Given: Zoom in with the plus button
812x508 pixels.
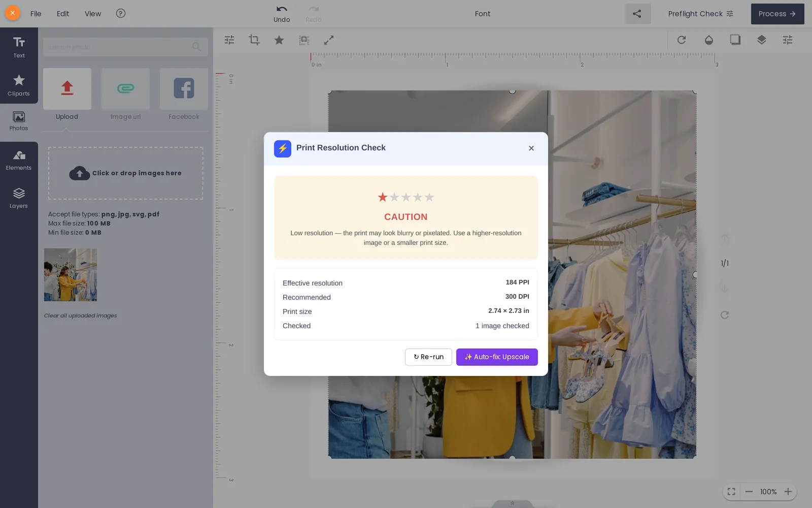Looking at the screenshot, I should [788, 492].
